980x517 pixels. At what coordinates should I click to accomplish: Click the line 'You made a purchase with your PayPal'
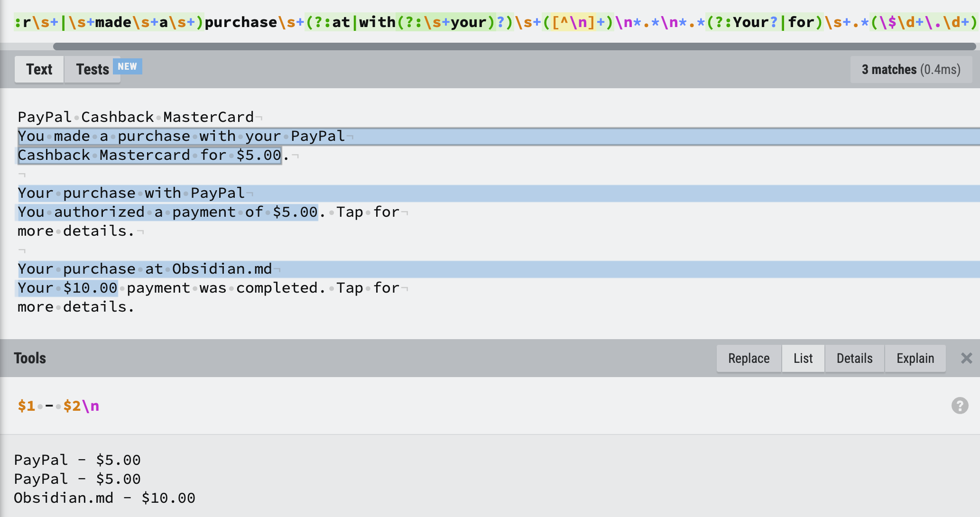181,136
